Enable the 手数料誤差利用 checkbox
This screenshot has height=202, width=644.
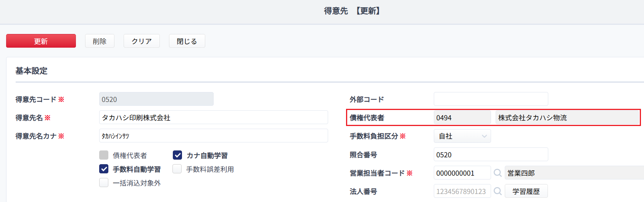pyautogui.click(x=177, y=169)
